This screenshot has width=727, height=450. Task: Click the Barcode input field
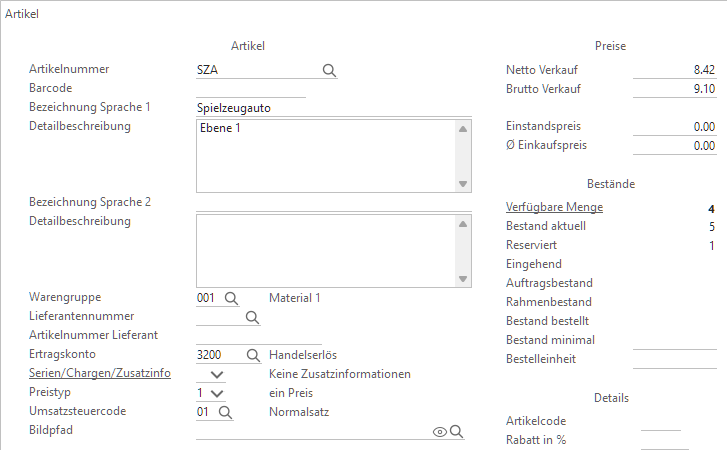(x=250, y=89)
